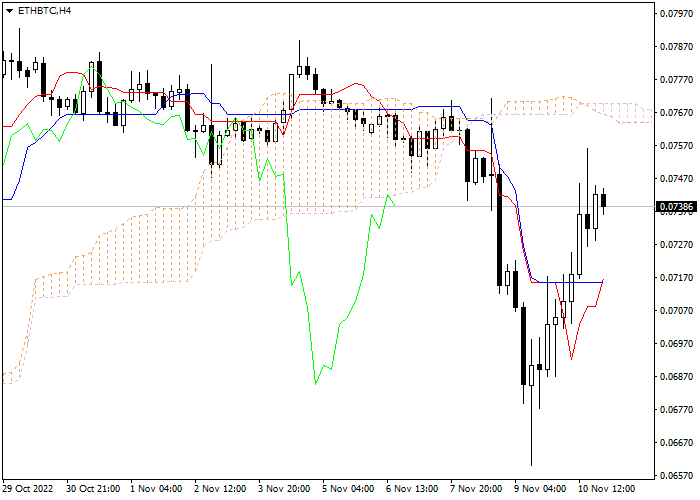The width and height of the screenshot is (700, 500).
Task: Click the 10 Nov 12:00 time label
Action: tap(606, 489)
